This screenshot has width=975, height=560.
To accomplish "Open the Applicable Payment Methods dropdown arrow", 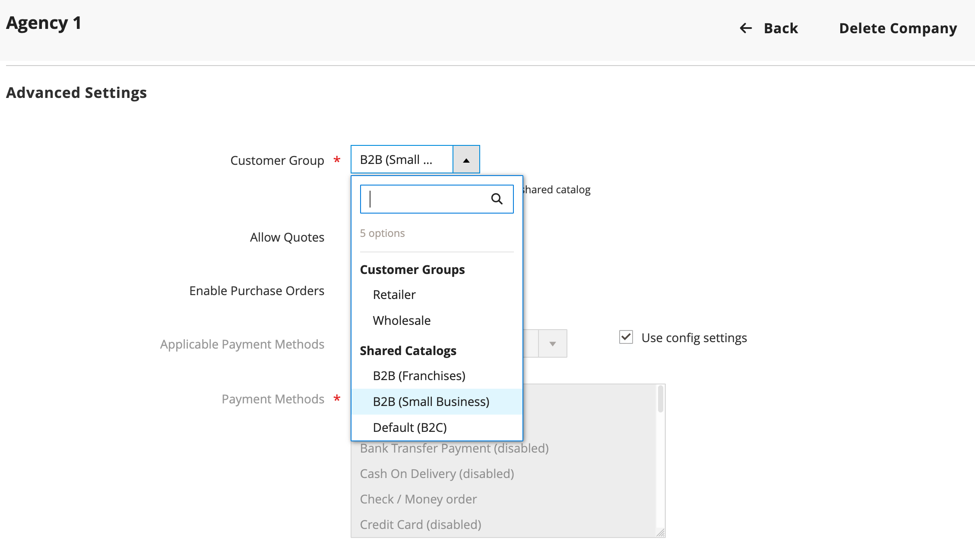I will point(553,343).
